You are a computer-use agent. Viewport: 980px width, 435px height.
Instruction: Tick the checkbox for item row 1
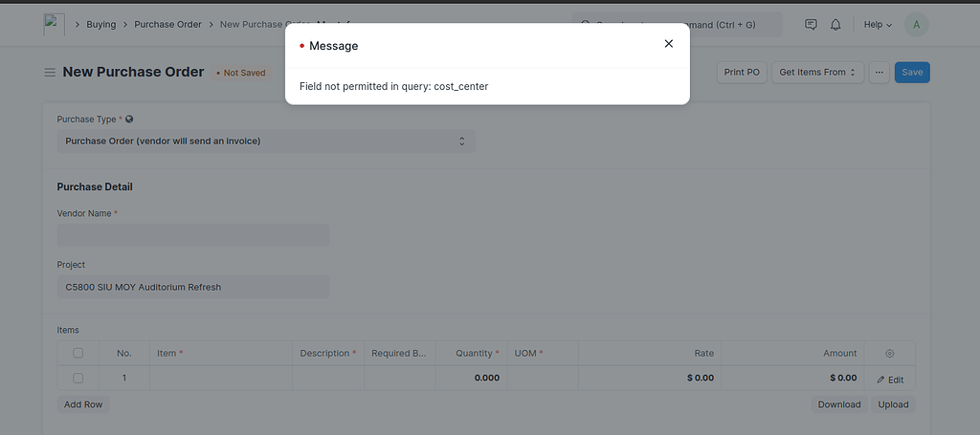[78, 379]
